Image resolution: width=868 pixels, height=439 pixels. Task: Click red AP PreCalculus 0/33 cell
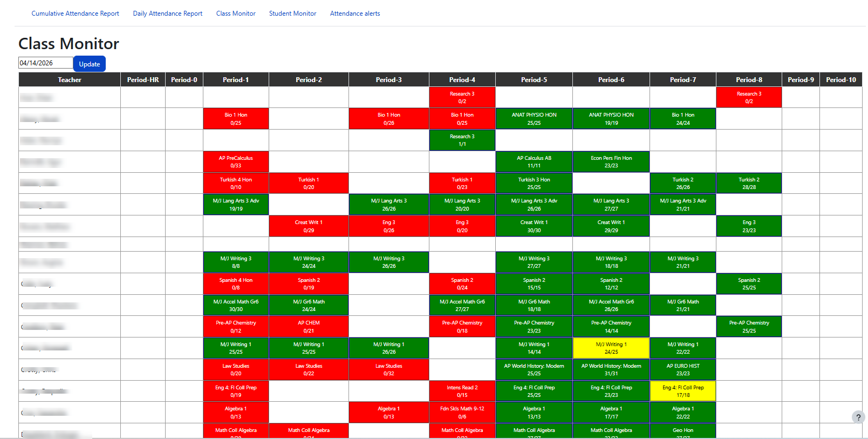[x=236, y=162]
